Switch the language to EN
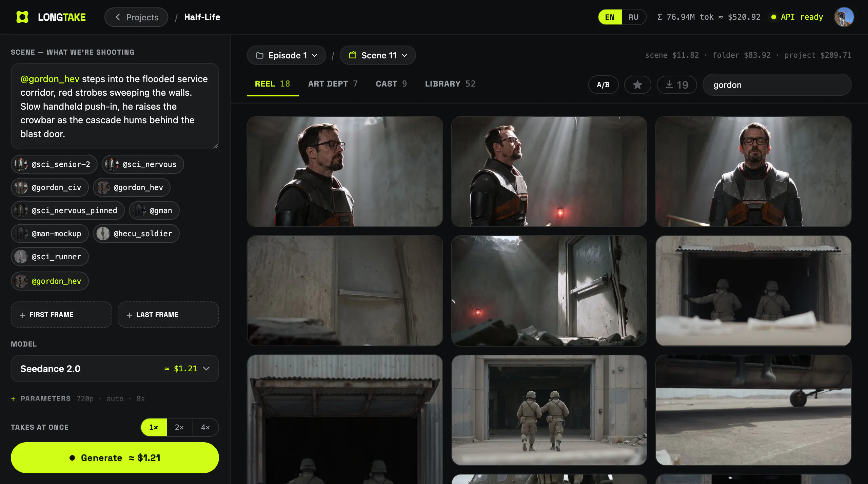Viewport: 868px width, 484px height. tap(610, 17)
